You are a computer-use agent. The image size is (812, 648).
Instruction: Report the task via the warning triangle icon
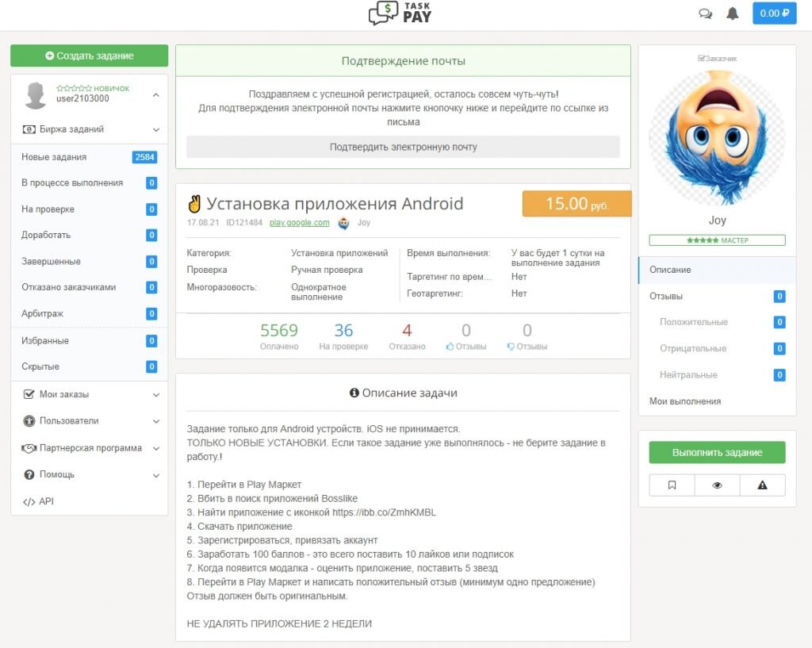762,485
